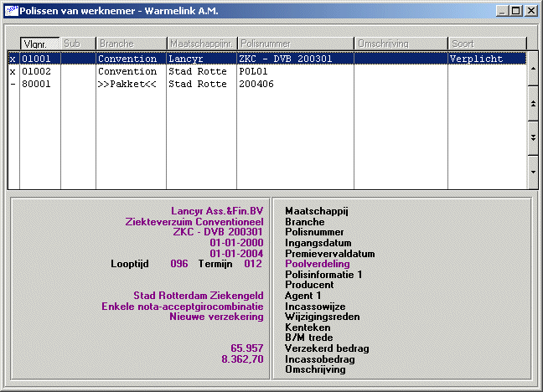The width and height of the screenshot is (543, 392).
Task: Close the Polissen van werknemer window
Action: [530, 11]
